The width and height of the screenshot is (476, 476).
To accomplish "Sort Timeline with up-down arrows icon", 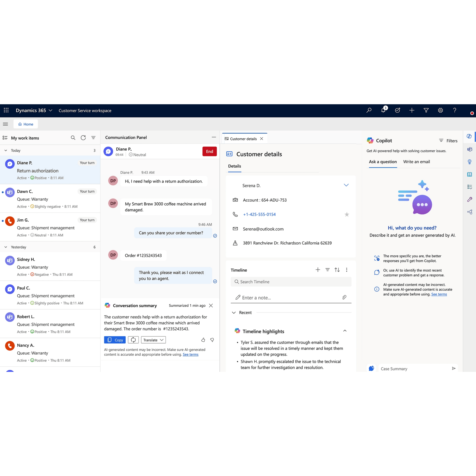I will coord(337,270).
